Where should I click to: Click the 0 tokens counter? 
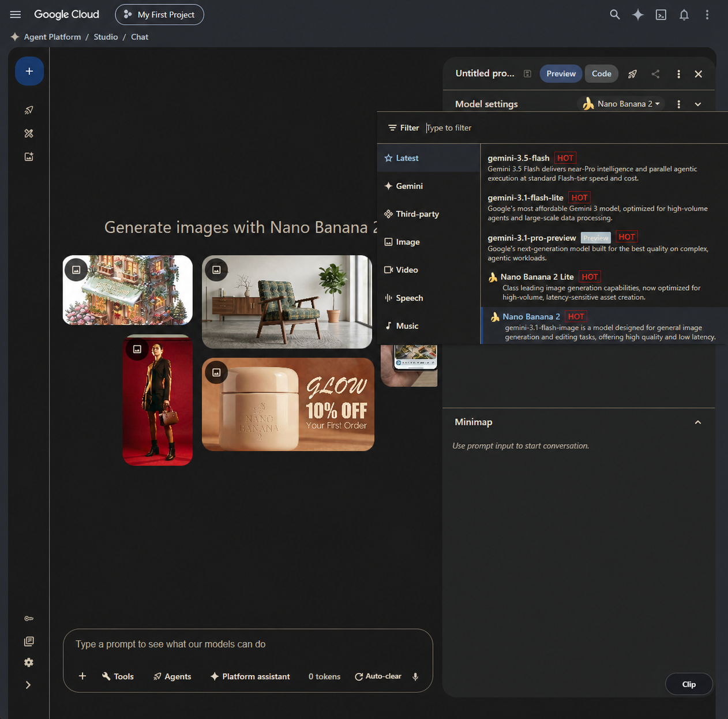coord(324,676)
